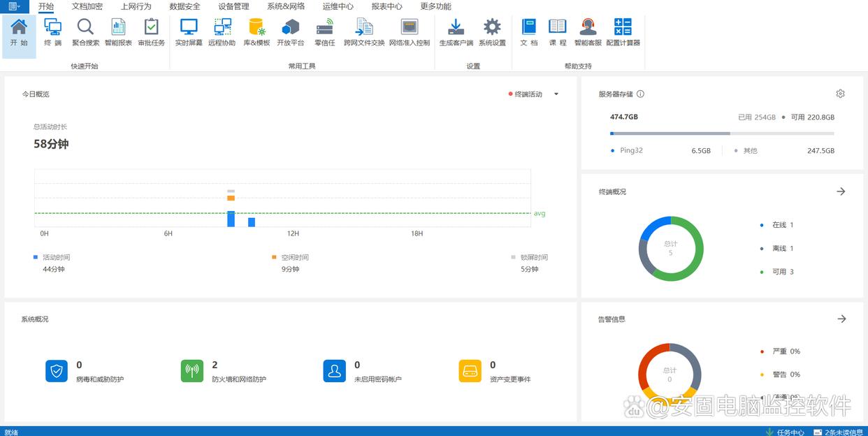Open the 零信任 zero trust tool

click(x=325, y=32)
